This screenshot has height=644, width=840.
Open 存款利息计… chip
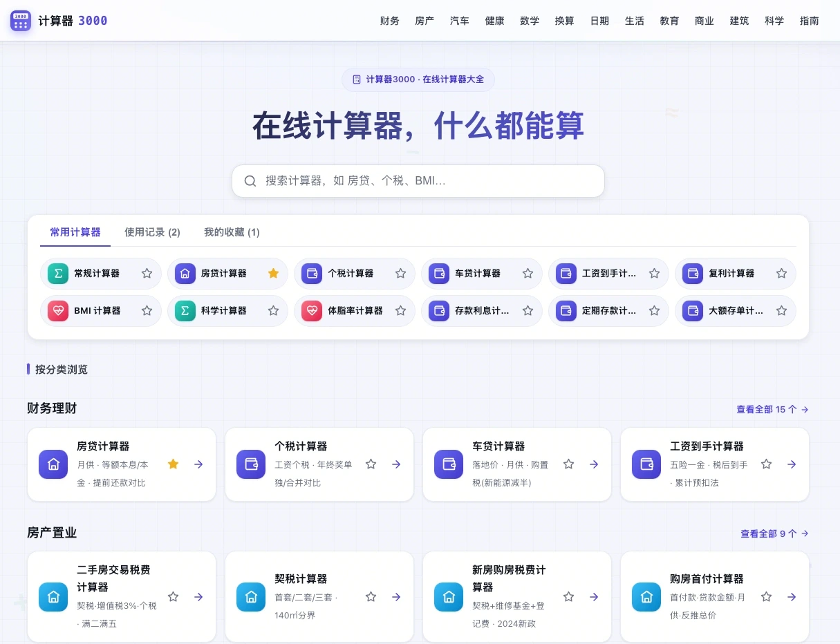pyautogui.click(x=482, y=311)
